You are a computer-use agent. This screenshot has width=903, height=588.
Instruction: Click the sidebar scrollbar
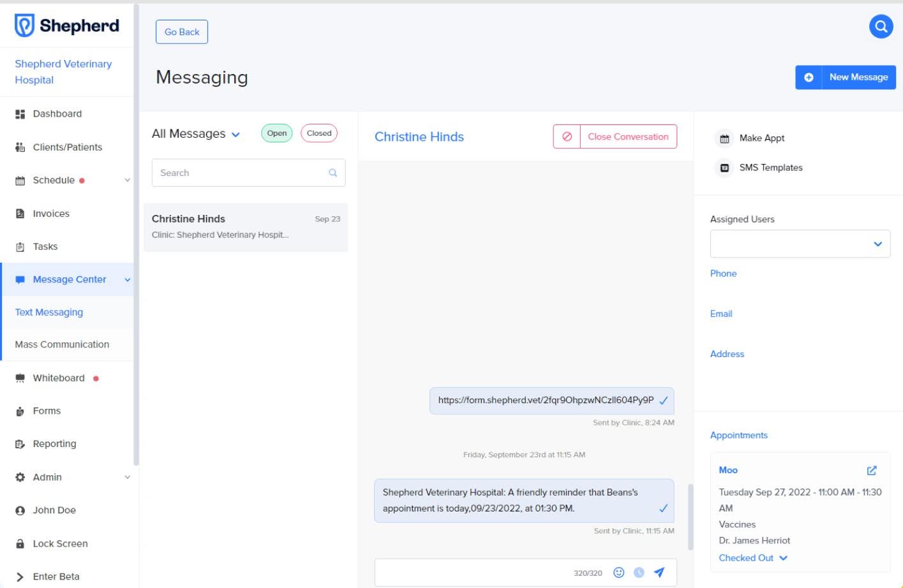tap(136, 235)
